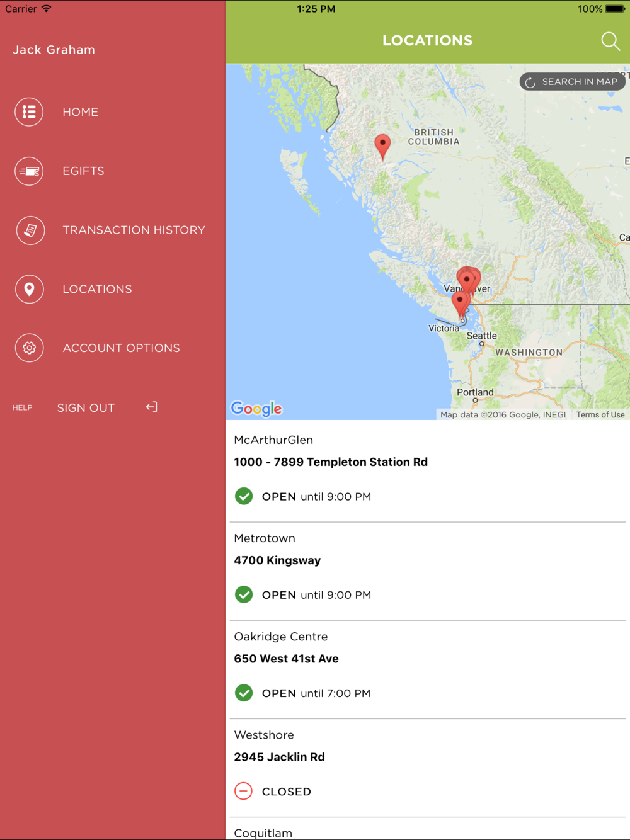Image resolution: width=630 pixels, height=840 pixels.
Task: Tap the sign out arrow icon
Action: (152, 407)
